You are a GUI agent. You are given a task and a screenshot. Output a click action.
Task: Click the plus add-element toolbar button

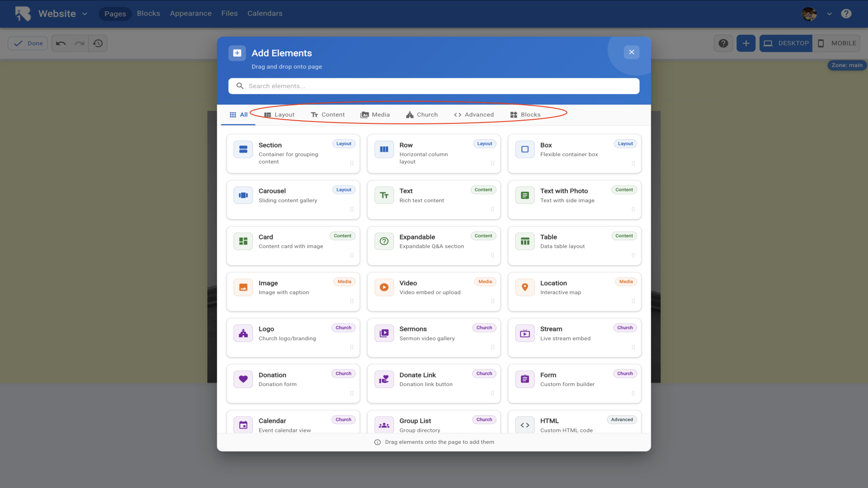point(746,43)
